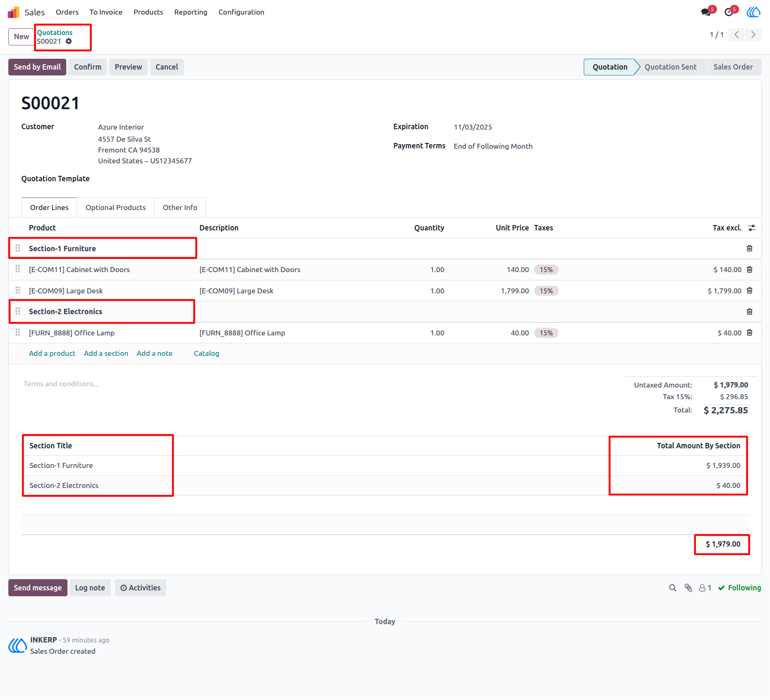This screenshot has width=770, height=700.
Task: Switch to the Other Info tab
Action: 180,207
